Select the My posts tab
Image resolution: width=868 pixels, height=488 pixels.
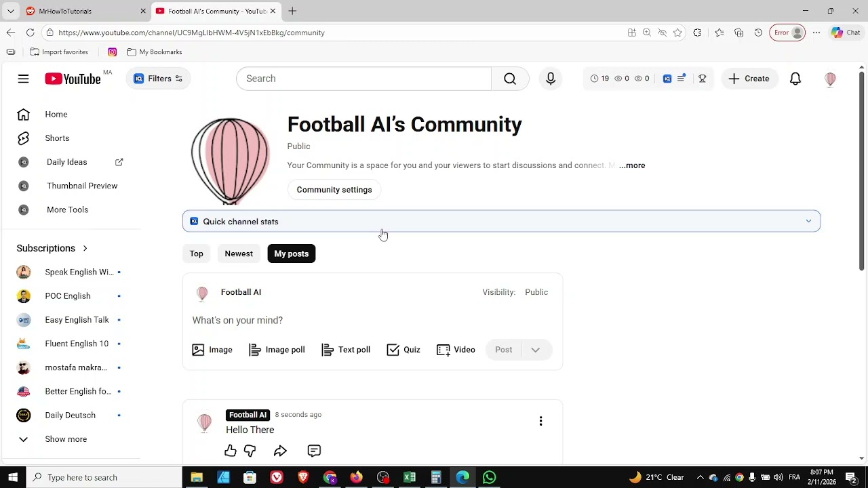click(x=292, y=253)
